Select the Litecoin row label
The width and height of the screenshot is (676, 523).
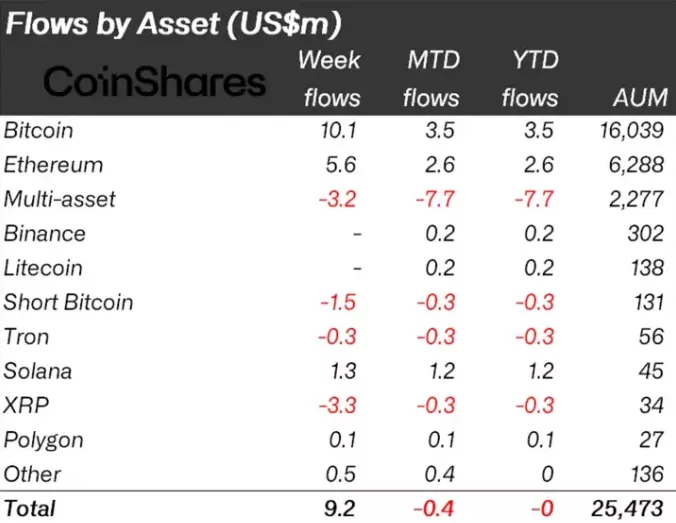coord(44,268)
